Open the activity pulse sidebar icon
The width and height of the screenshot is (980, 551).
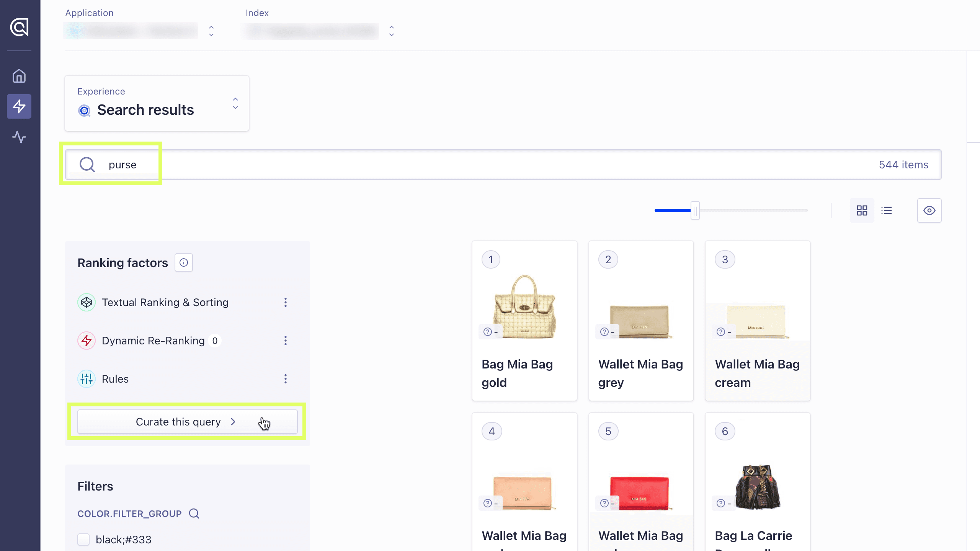(x=19, y=137)
